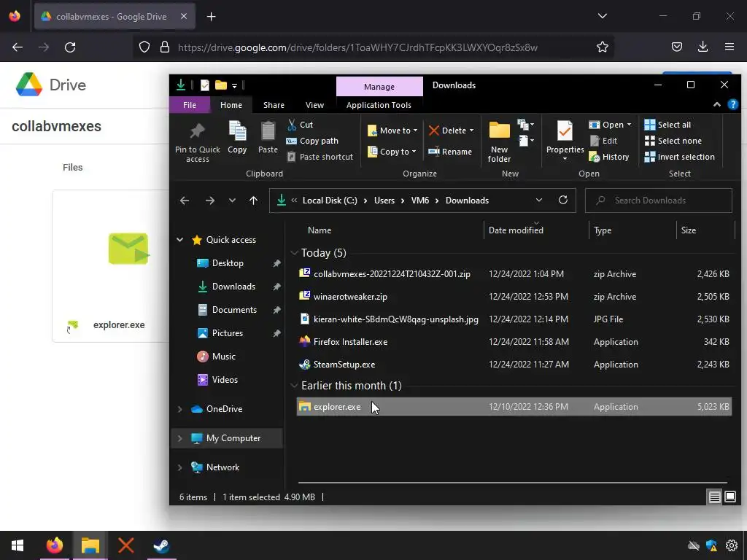747x560 pixels.
Task: Open Desktop in Quick access
Action: pos(228,263)
